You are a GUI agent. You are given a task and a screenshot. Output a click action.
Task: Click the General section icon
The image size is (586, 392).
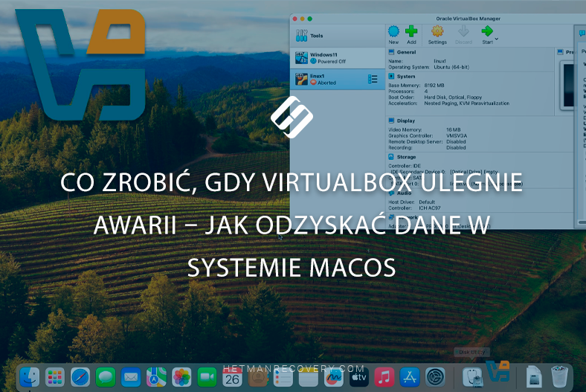coord(391,52)
